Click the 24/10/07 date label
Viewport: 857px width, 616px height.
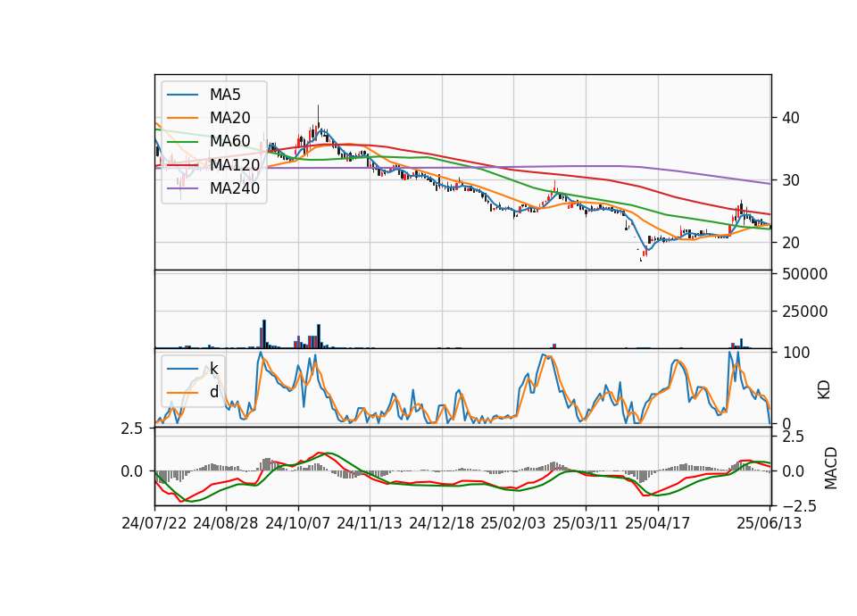click(298, 523)
